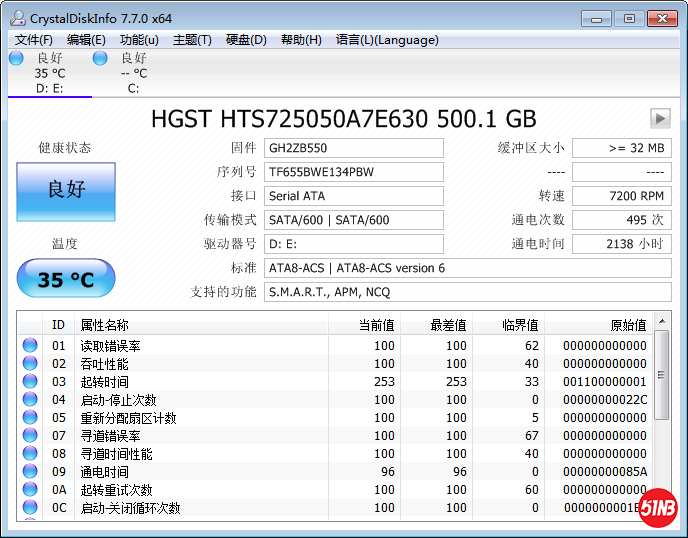Open the 文件(F) menu
Image resolution: width=688 pixels, height=538 pixels.
click(x=34, y=40)
